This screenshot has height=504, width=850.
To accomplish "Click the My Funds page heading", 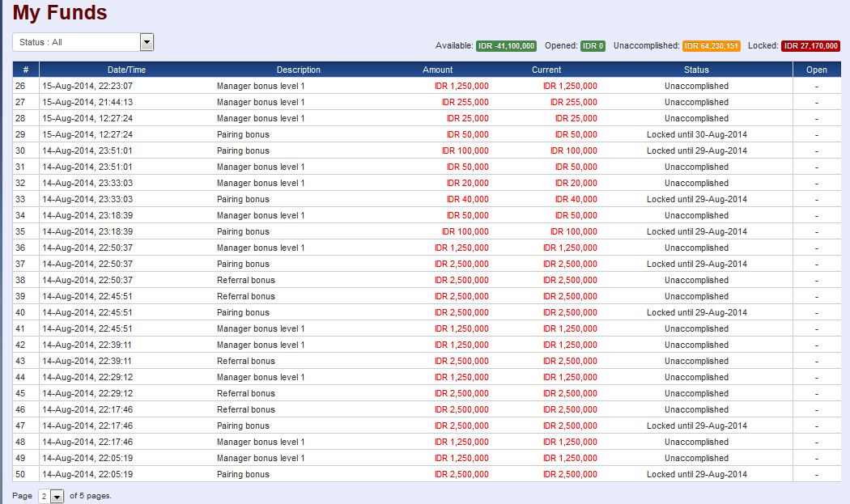I will (x=60, y=13).
